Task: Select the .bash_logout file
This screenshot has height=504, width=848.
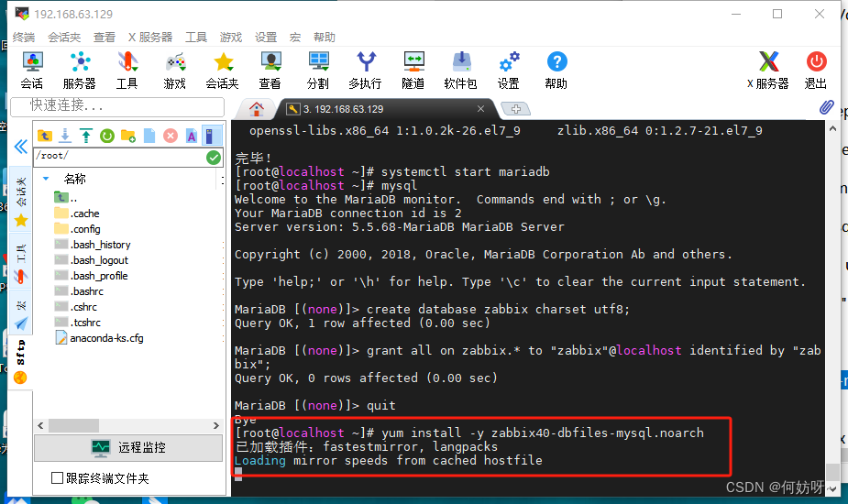Action: coord(92,260)
